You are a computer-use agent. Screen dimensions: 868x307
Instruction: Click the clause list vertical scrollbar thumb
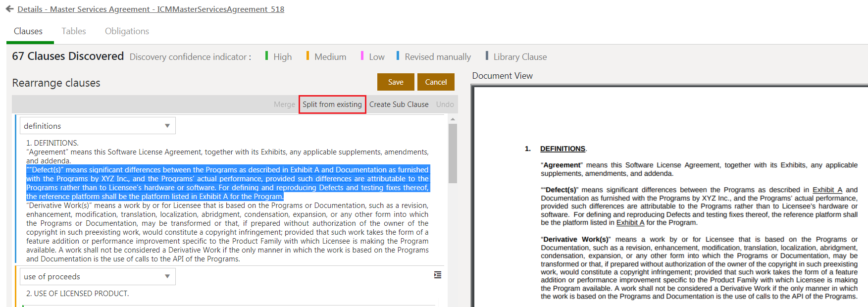453,153
